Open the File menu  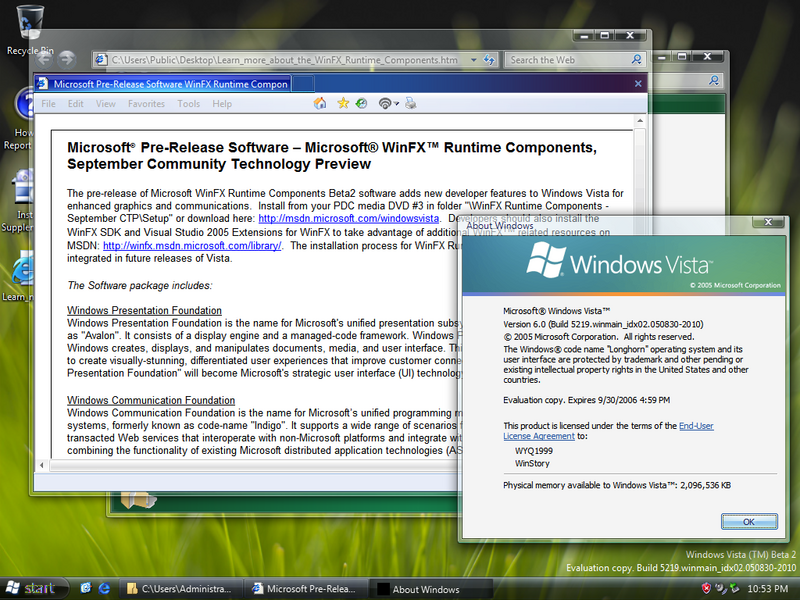pos(48,104)
